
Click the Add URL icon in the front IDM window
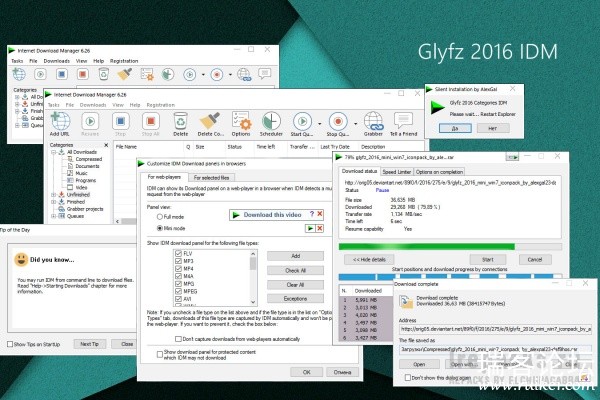(60, 122)
